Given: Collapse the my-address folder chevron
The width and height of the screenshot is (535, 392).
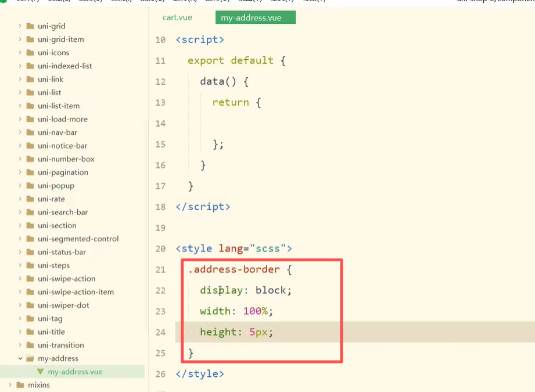Looking at the screenshot, I should [20, 358].
